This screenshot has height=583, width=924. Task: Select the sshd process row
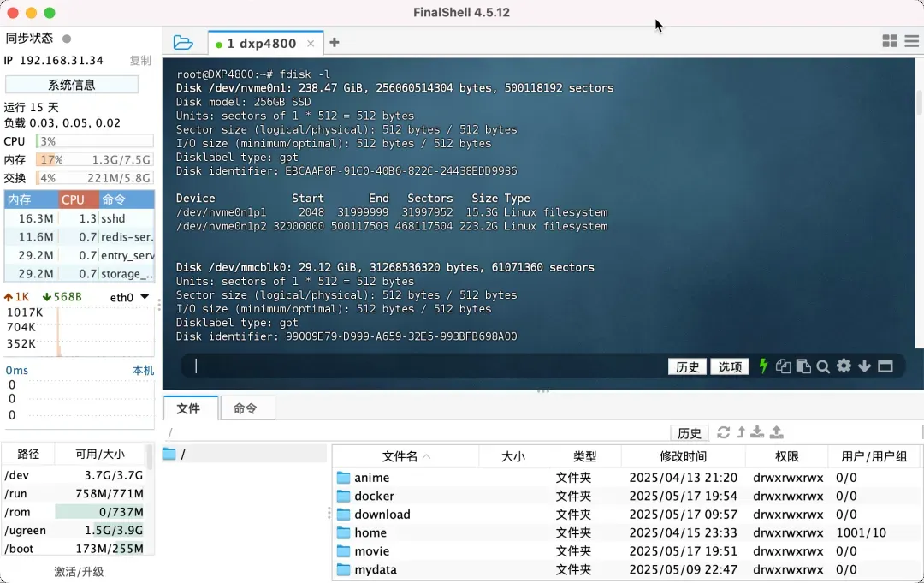pos(80,218)
